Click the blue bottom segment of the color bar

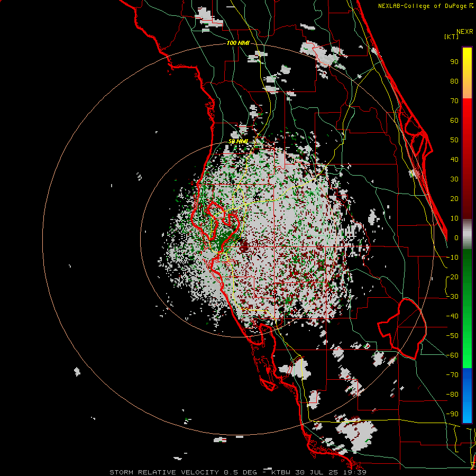[467, 396]
